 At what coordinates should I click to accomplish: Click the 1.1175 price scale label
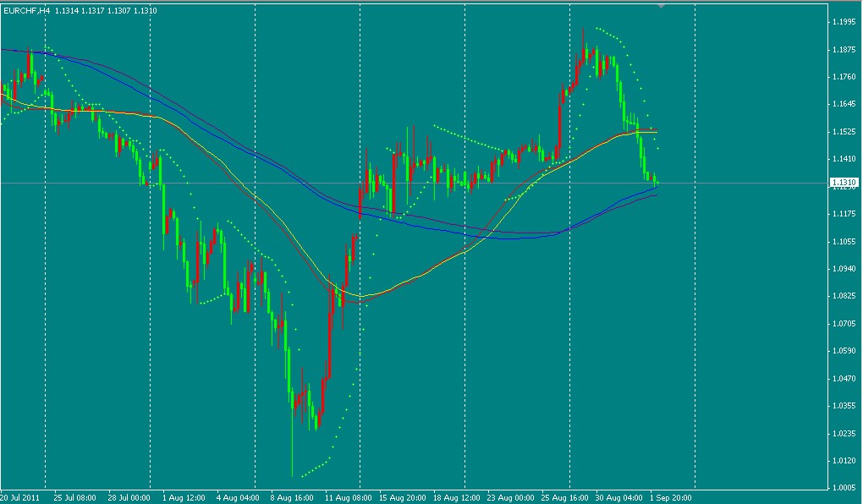click(844, 213)
